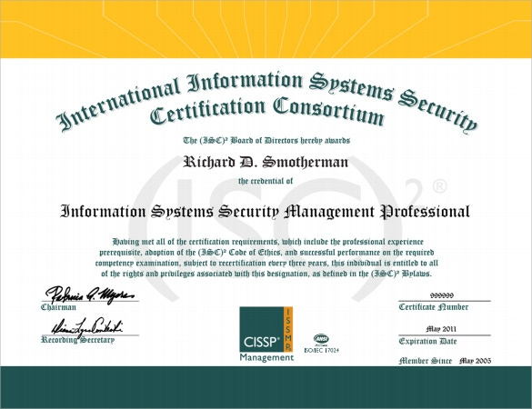Click the Expiration Date label
Image resolution: width=532 pixels, height=409 pixels.
point(427,341)
